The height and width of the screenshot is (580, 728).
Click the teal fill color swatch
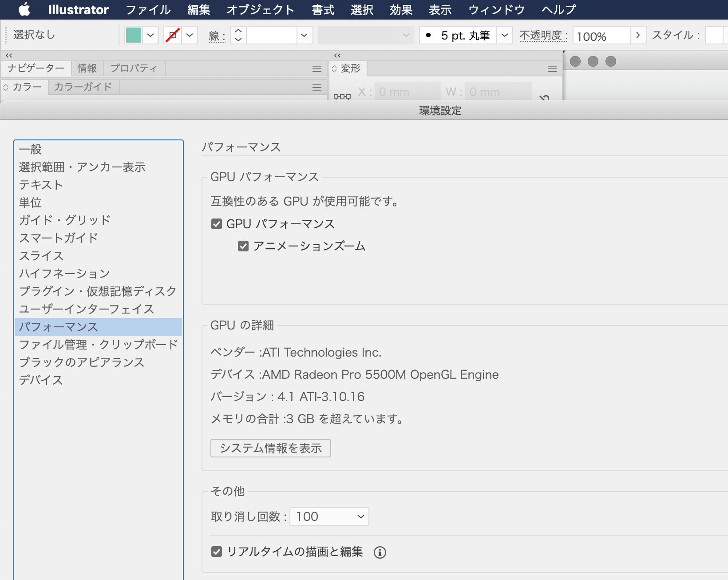point(134,35)
